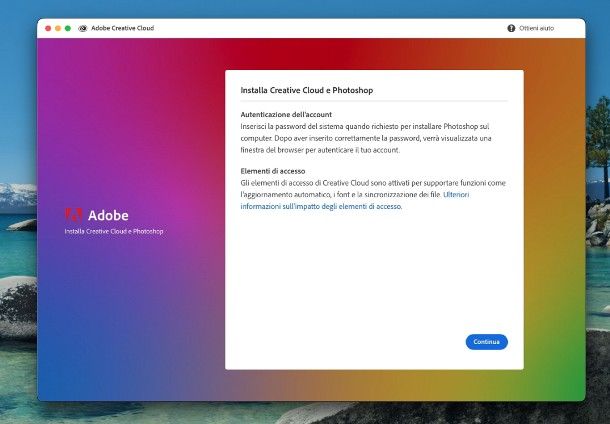
Task: Click the installer subtitle under the Adobe logo
Action: coord(114,231)
